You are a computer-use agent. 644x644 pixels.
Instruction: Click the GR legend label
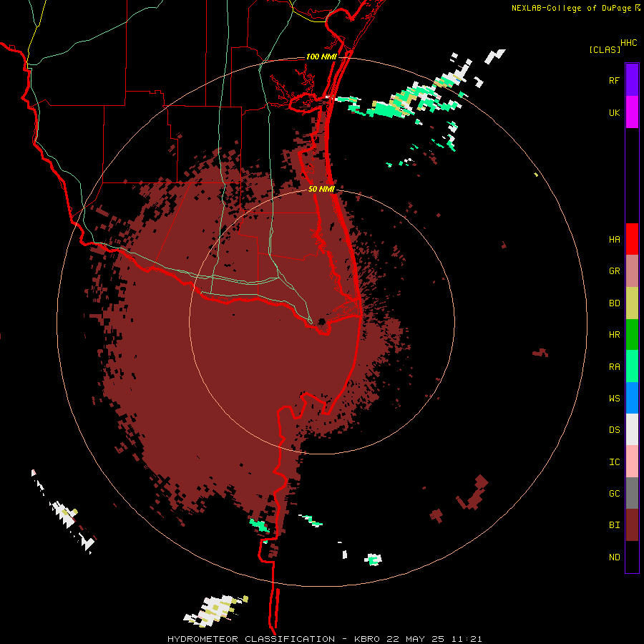[x=615, y=271]
